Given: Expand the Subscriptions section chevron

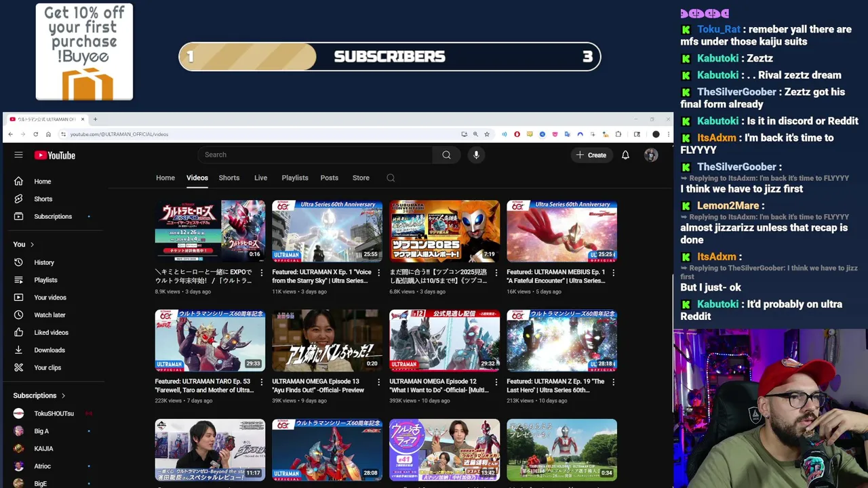Looking at the screenshot, I should click(63, 396).
